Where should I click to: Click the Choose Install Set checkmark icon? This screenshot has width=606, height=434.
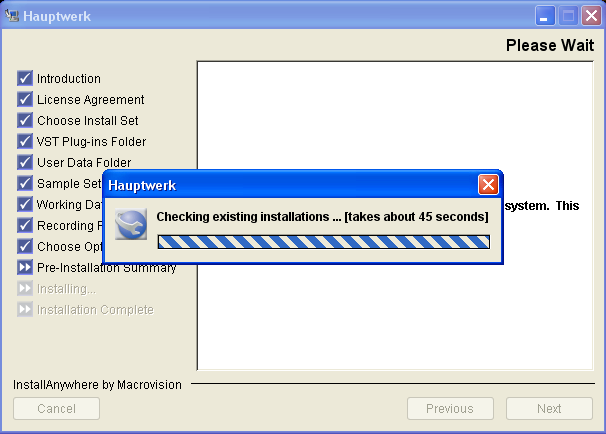point(25,120)
